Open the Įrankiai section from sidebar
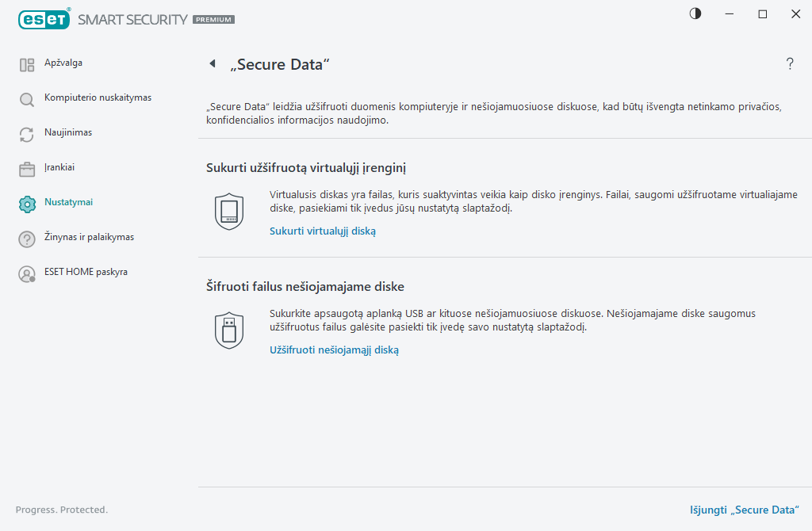Screen dimensions: 812x531 point(61,167)
